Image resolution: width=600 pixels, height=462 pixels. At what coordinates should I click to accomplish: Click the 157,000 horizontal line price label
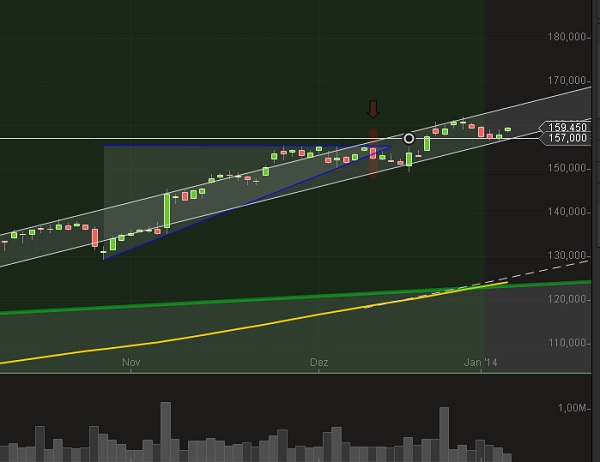pos(565,138)
